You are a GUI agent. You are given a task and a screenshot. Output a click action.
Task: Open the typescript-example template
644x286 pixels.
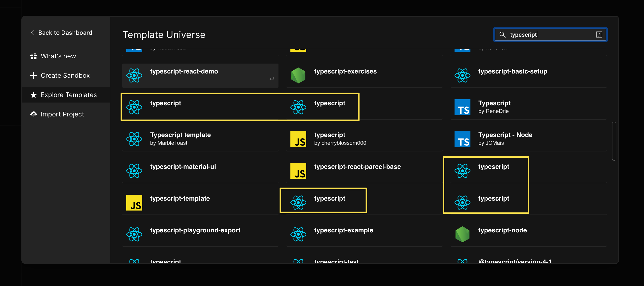pyautogui.click(x=364, y=234)
